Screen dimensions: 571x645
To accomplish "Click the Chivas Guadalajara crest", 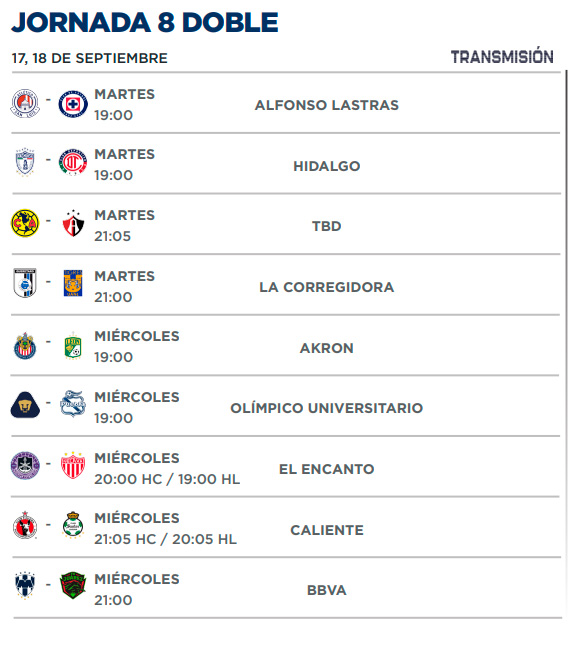I will pos(25,346).
